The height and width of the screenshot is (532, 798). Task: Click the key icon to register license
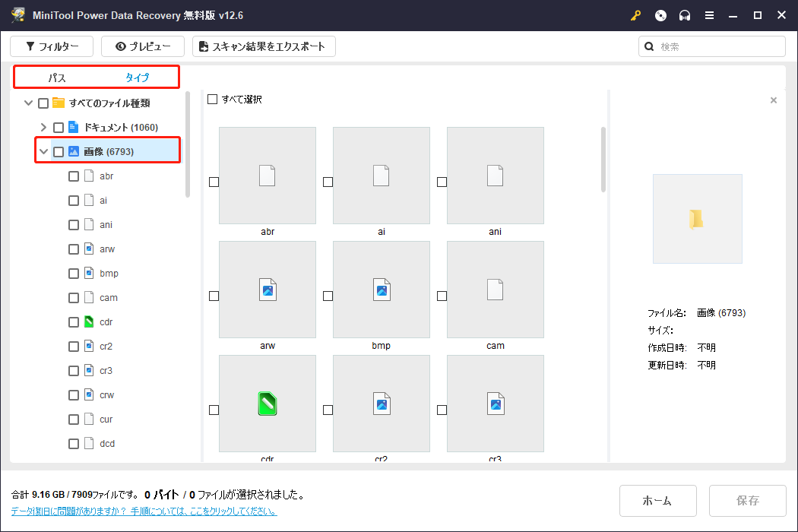click(635, 14)
